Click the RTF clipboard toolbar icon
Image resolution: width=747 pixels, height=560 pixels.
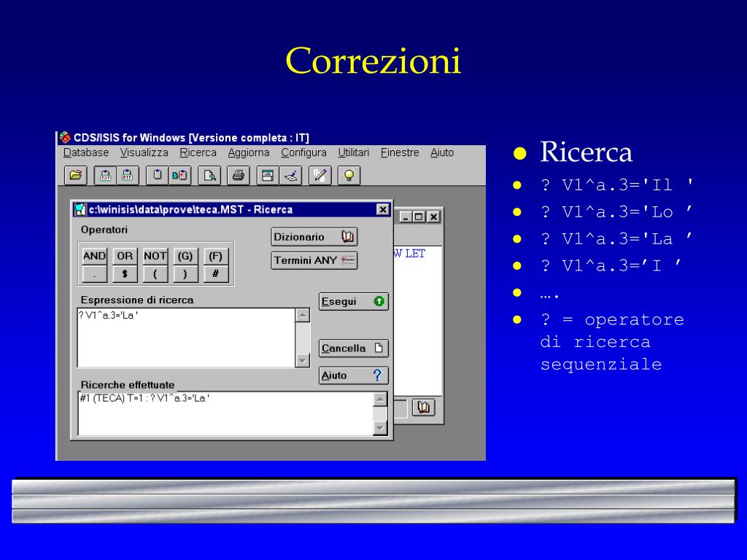[x=128, y=175]
